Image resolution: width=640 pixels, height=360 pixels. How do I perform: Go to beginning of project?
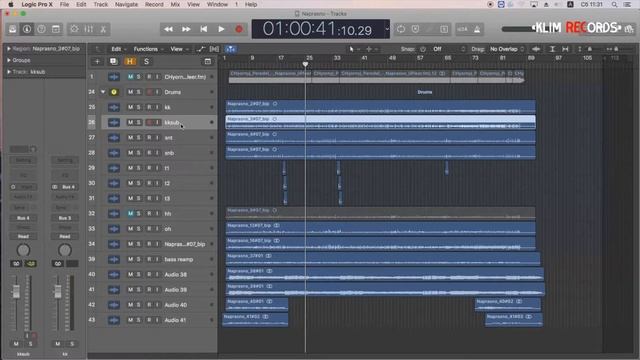[204, 29]
